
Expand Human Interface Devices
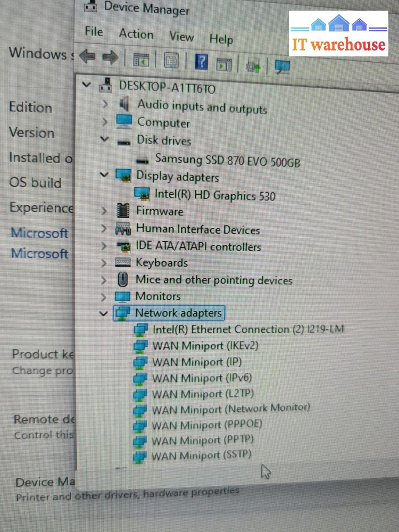104,228
